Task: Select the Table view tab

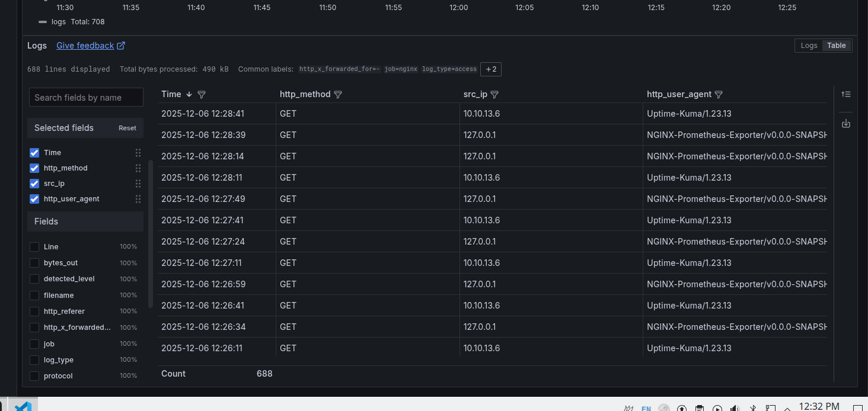Action: point(836,46)
